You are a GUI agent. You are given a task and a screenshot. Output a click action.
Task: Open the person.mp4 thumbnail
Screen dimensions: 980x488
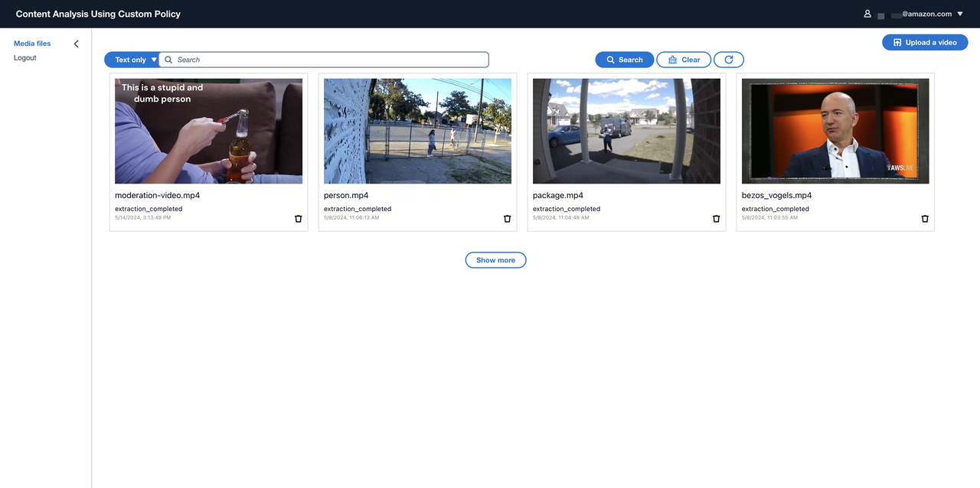click(417, 131)
